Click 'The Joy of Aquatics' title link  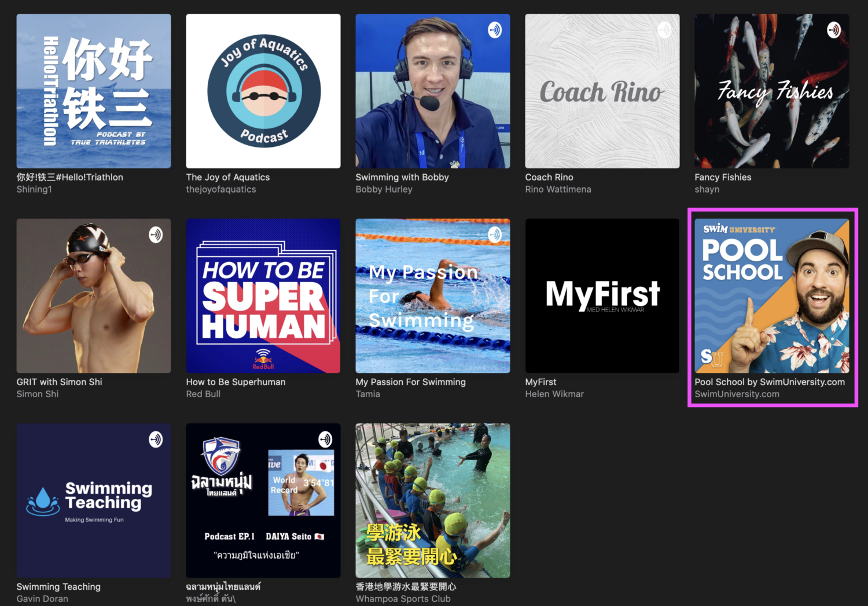tap(228, 177)
